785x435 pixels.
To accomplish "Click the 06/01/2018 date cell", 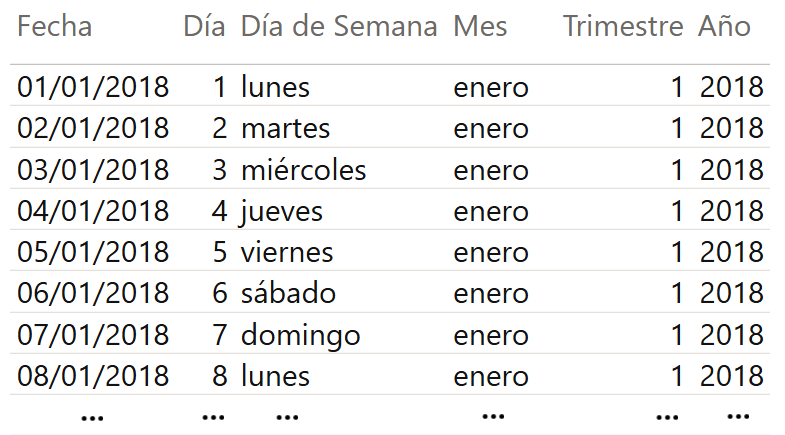I will [x=93, y=294].
